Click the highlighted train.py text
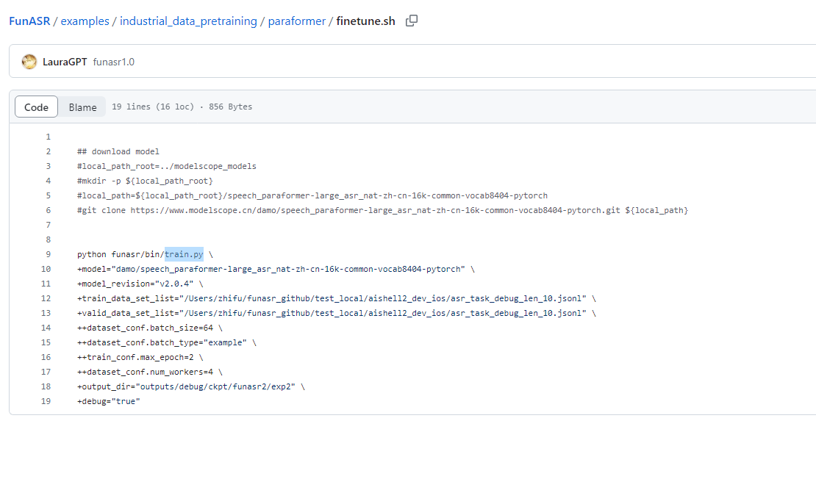The height and width of the screenshot is (504, 816). tap(184, 254)
